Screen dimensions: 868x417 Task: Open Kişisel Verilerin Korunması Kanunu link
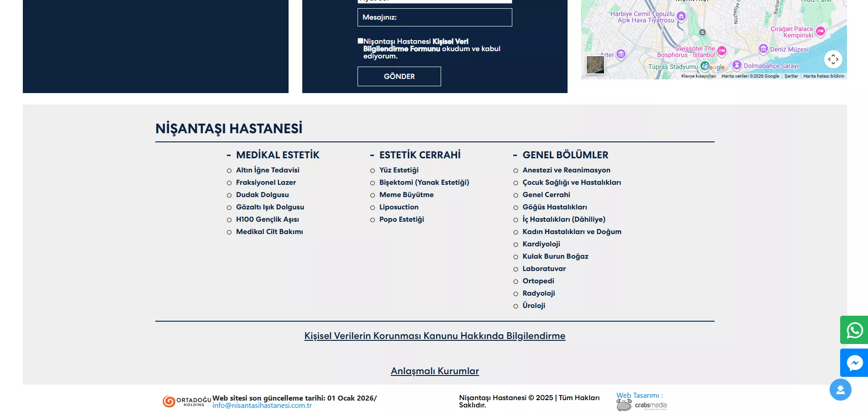click(435, 336)
